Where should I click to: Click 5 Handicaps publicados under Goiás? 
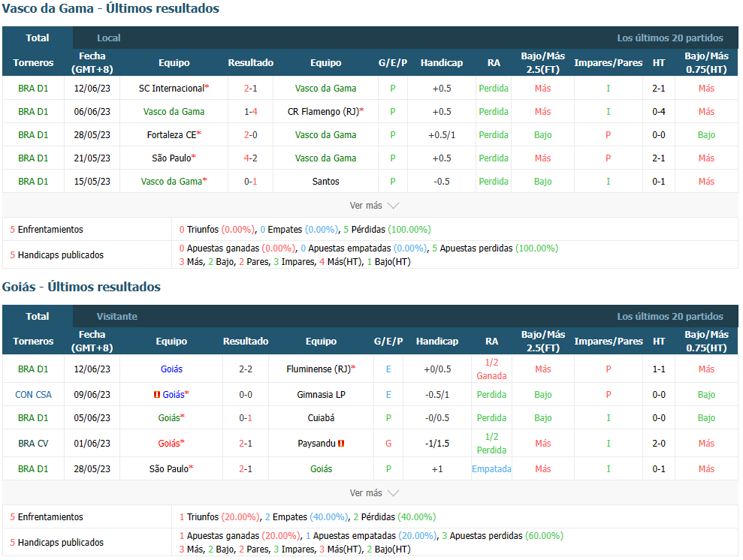pyautogui.click(x=57, y=542)
